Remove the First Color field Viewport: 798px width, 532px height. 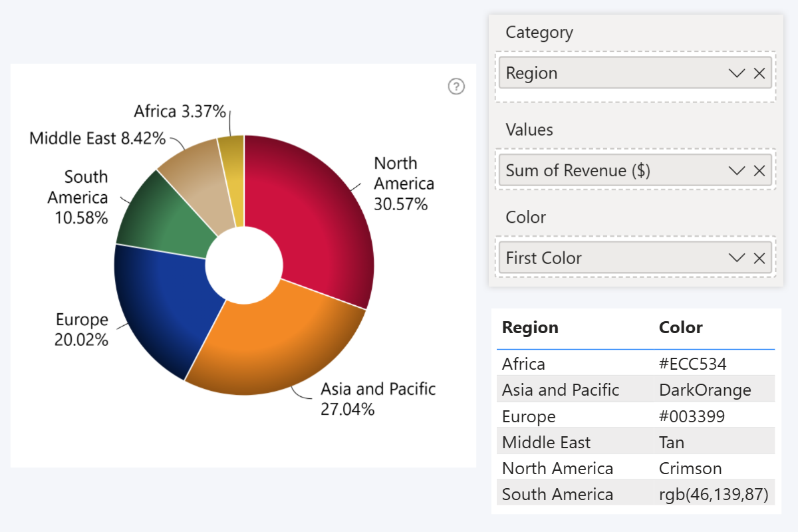[x=759, y=258]
